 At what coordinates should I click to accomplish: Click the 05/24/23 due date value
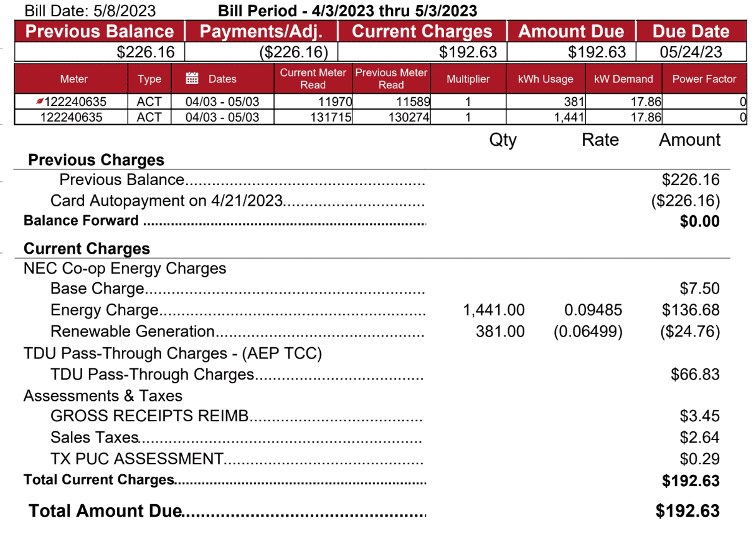pos(691,52)
